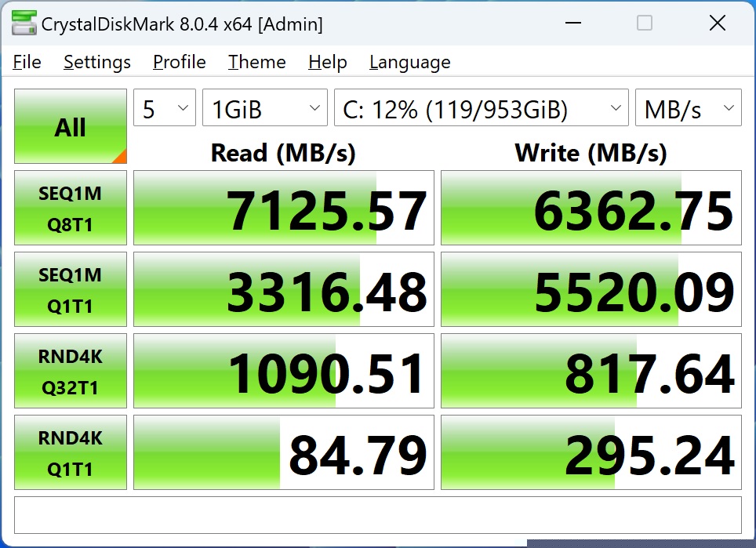The width and height of the screenshot is (756, 548).
Task: Start all benchmarks with the All button
Action: point(71,126)
